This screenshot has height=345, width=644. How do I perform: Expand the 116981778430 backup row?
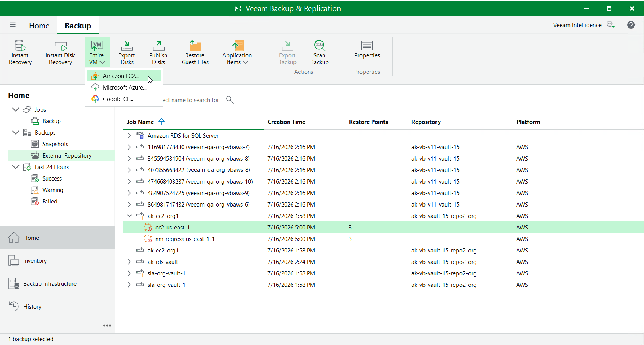(129, 147)
